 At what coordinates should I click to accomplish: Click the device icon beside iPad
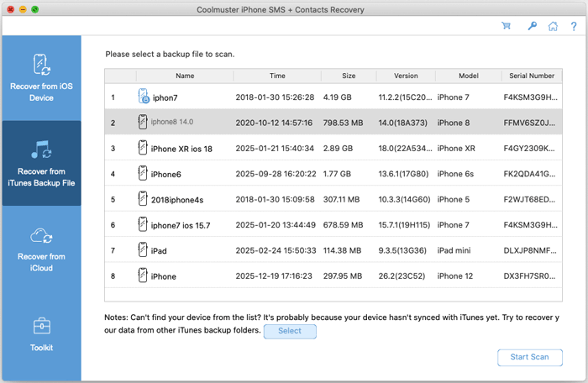tap(143, 249)
